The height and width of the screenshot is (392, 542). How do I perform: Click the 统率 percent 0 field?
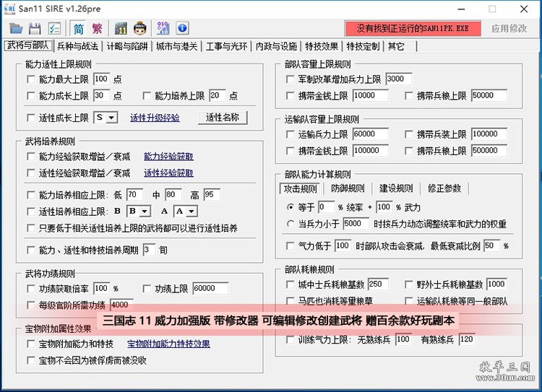pos(327,207)
